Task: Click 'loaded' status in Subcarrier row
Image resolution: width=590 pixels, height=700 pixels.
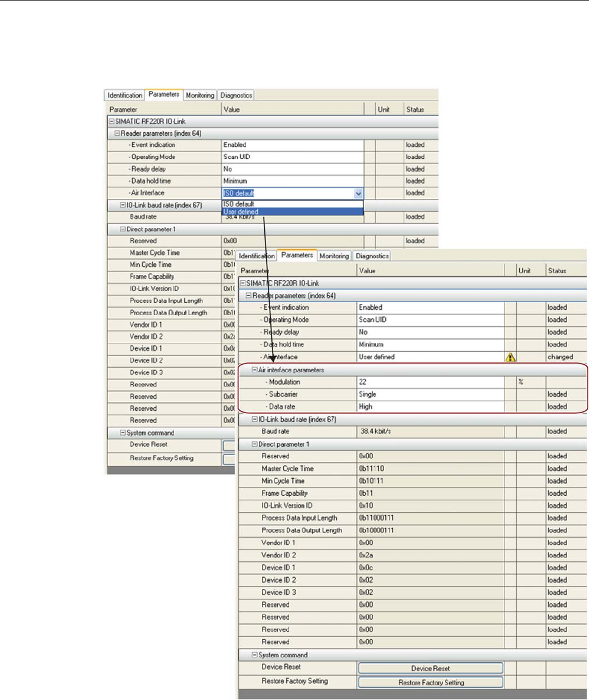Action: tap(557, 395)
